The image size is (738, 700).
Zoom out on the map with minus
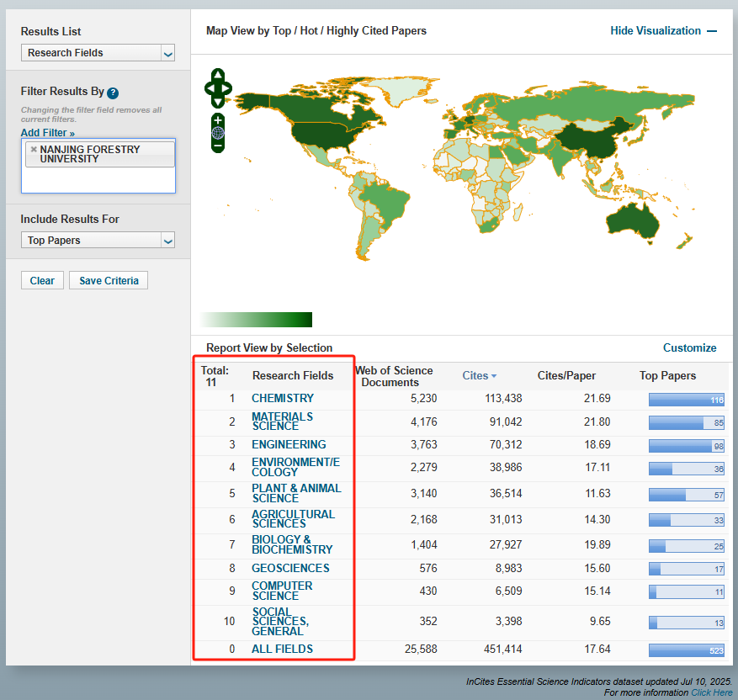click(218, 146)
